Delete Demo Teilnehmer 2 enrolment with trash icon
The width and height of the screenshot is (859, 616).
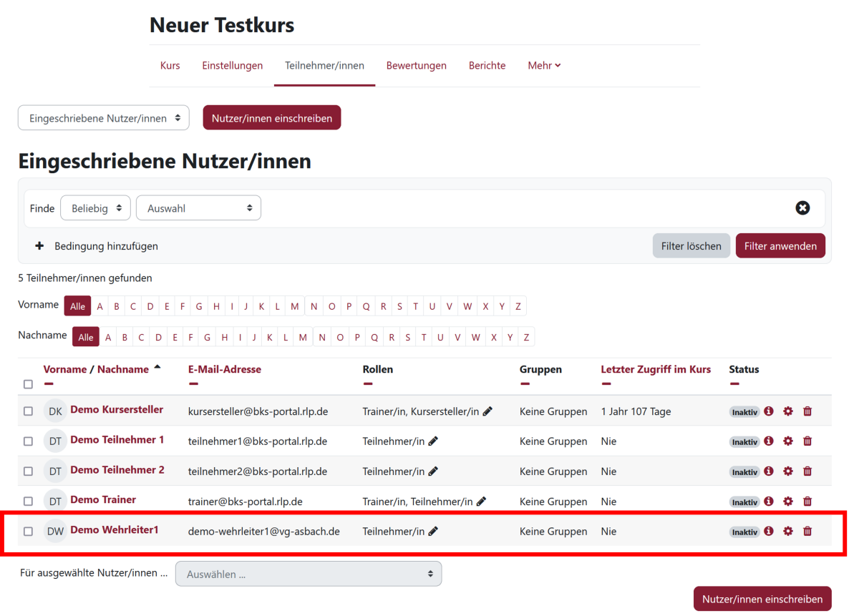click(807, 471)
